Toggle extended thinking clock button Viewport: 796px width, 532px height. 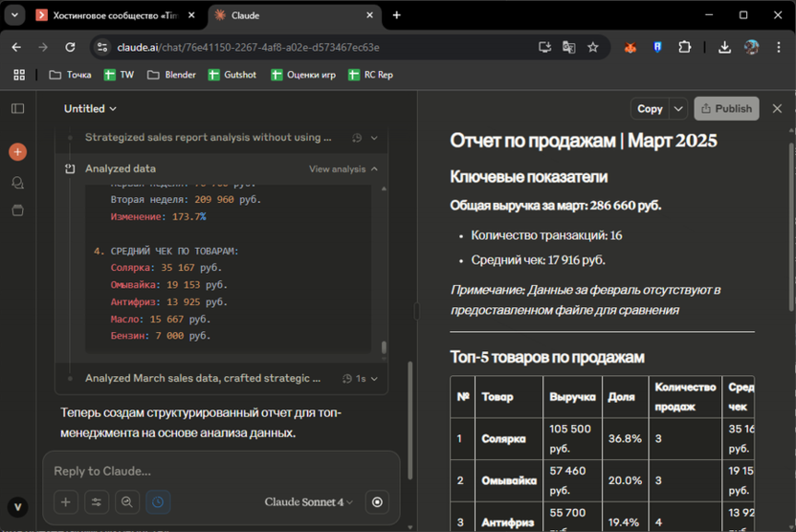tap(158, 502)
